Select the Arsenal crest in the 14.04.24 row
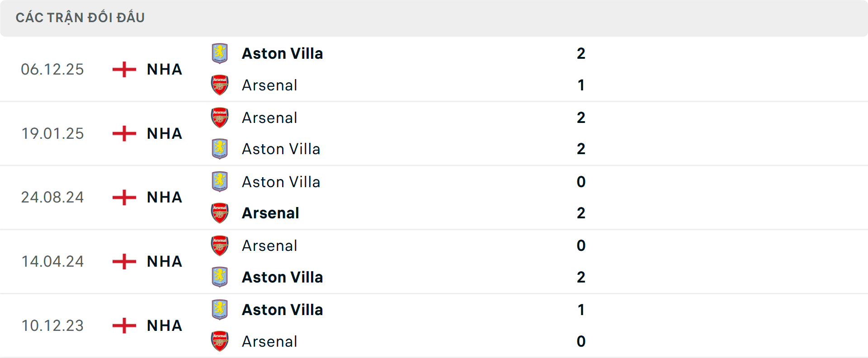This screenshot has width=868, height=358. [220, 245]
